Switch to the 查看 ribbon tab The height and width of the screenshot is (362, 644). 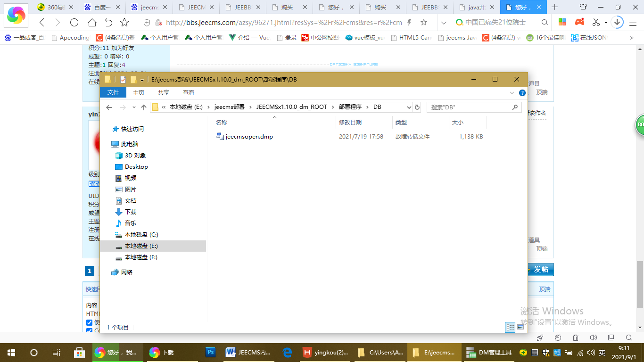(189, 93)
